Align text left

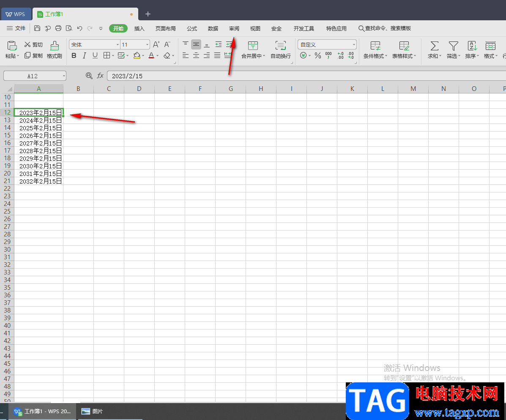(x=186, y=55)
